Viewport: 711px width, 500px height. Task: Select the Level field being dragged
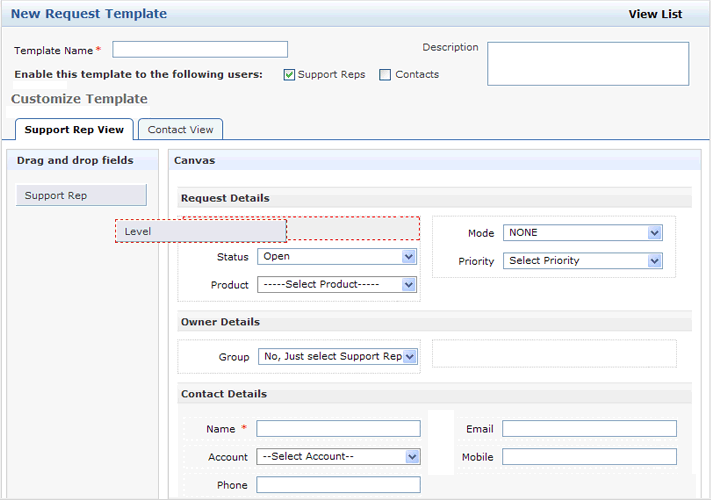201,231
